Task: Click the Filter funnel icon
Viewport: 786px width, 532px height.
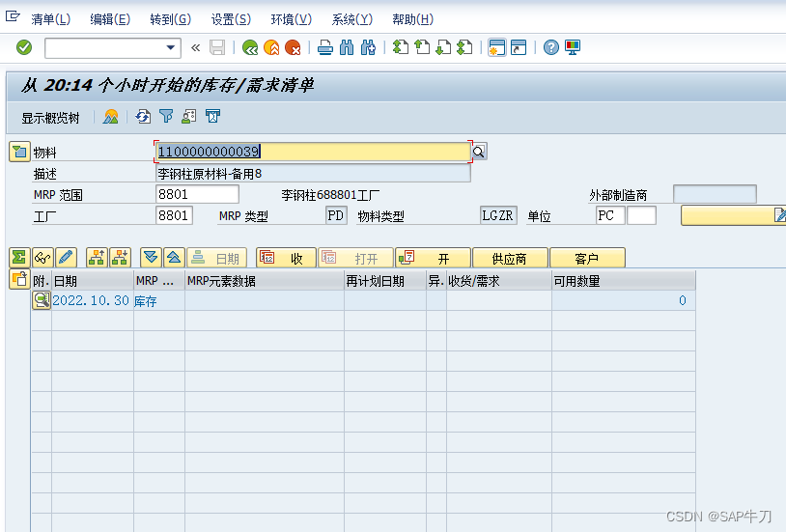Action: click(166, 117)
